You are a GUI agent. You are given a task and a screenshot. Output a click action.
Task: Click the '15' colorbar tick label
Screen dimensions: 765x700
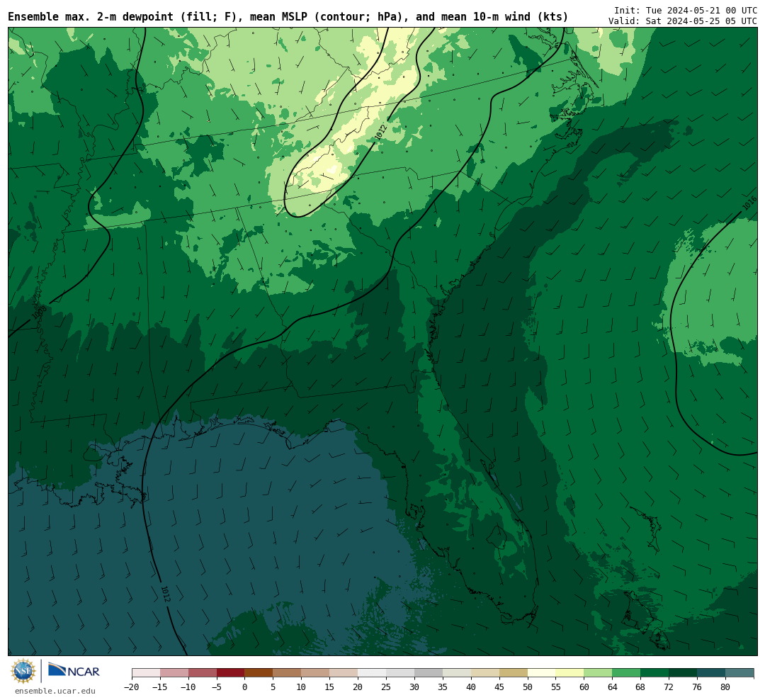pyautogui.click(x=330, y=687)
